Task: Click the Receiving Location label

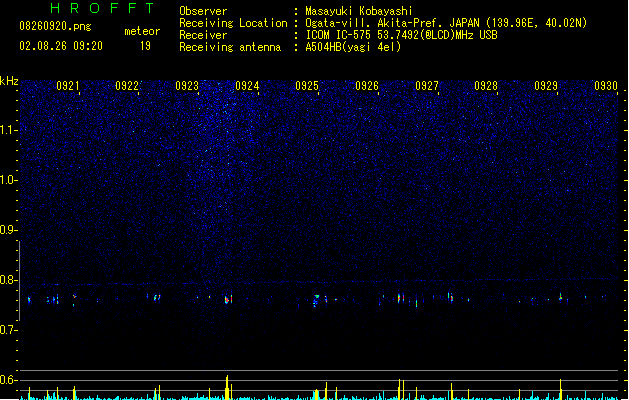Action: click(233, 23)
